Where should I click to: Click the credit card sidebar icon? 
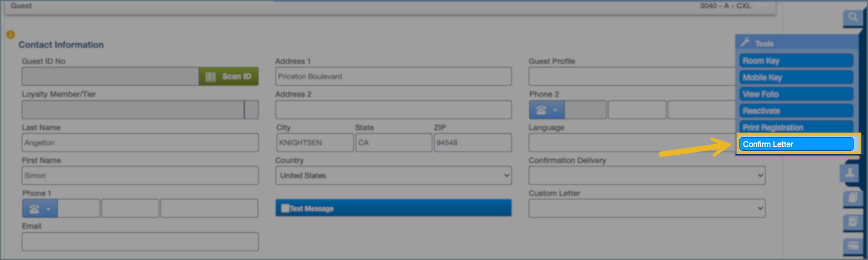(851, 246)
